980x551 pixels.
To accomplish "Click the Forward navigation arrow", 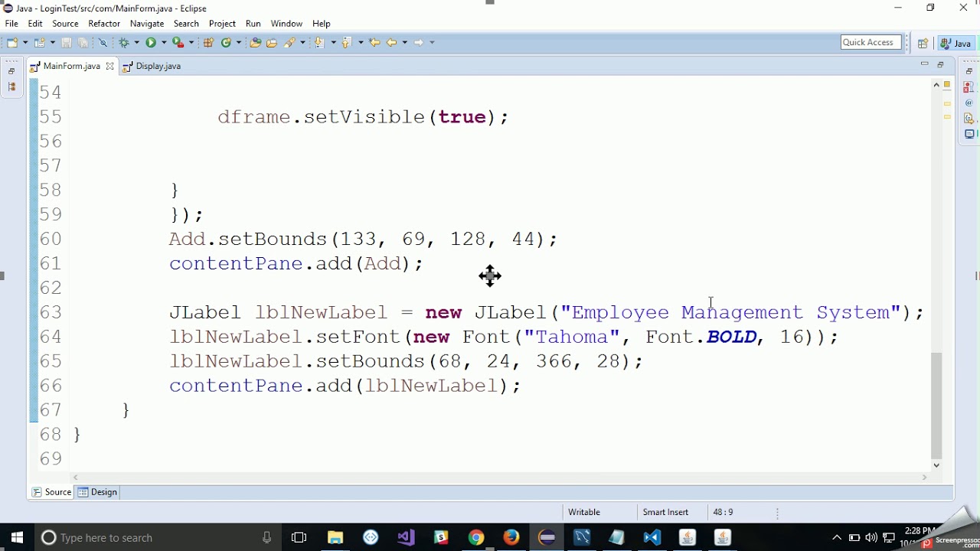I will coord(419,43).
